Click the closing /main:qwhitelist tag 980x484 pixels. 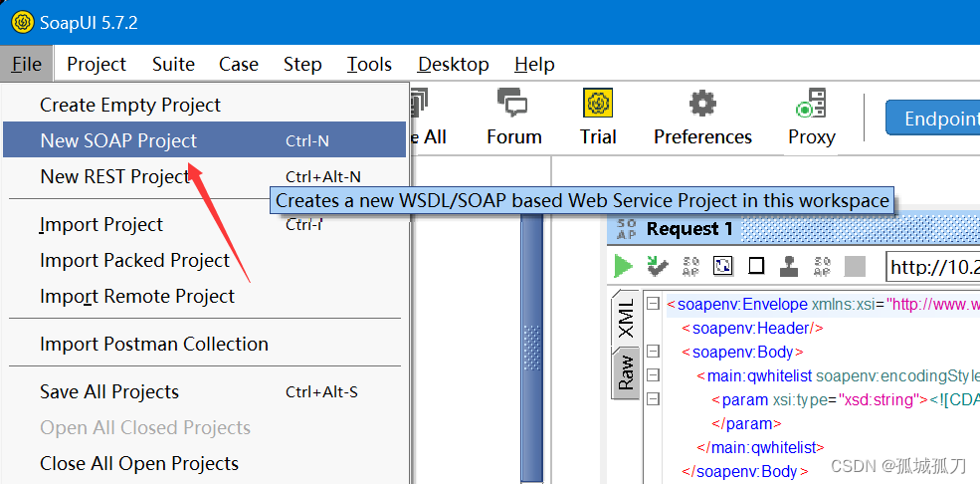761,447
